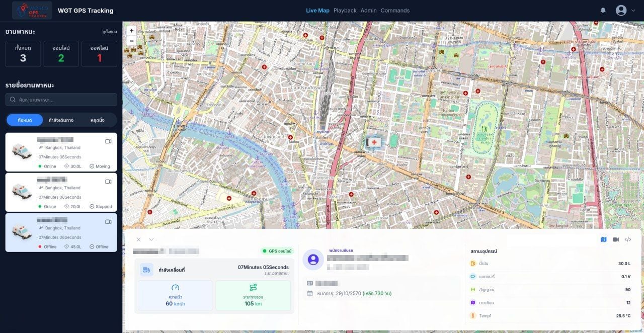Focus the vehicle search field
The width and height of the screenshot is (644, 333).
[x=61, y=100]
